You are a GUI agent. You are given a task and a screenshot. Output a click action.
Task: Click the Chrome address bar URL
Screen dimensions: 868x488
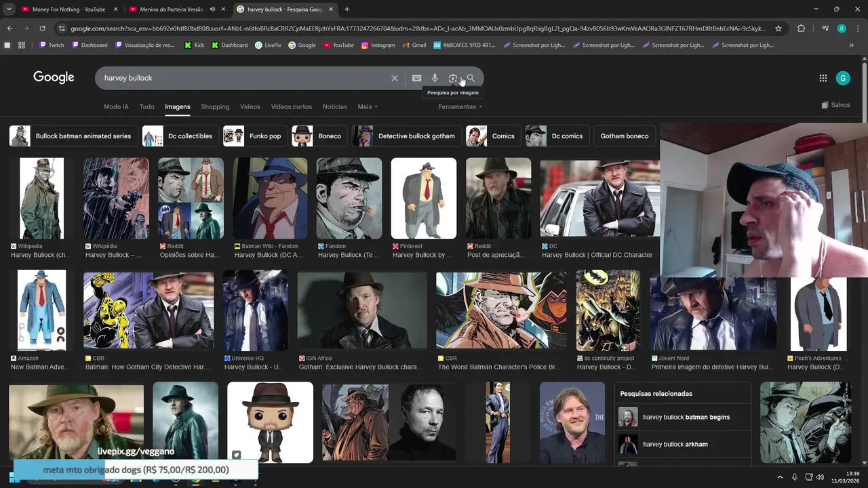coord(417,28)
